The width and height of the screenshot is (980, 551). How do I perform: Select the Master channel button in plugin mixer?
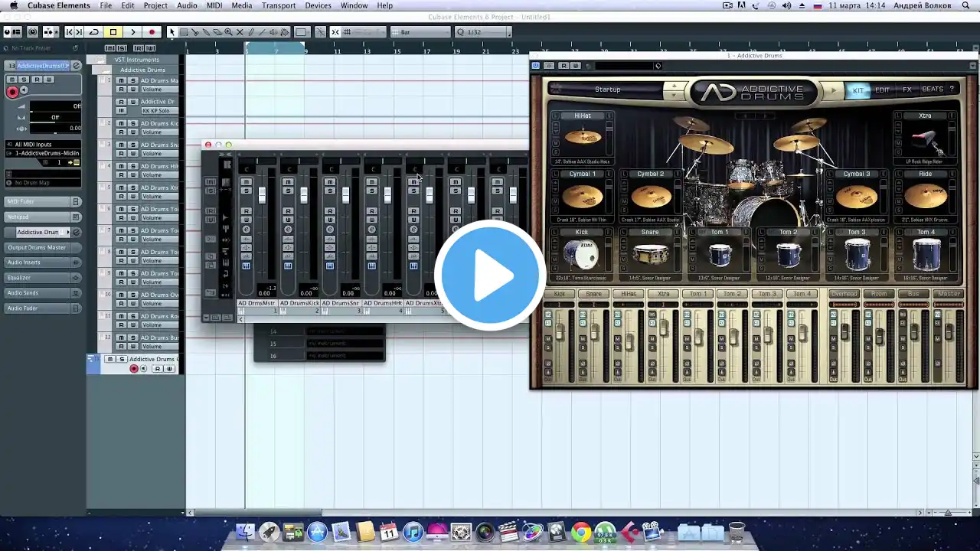pyautogui.click(x=949, y=294)
